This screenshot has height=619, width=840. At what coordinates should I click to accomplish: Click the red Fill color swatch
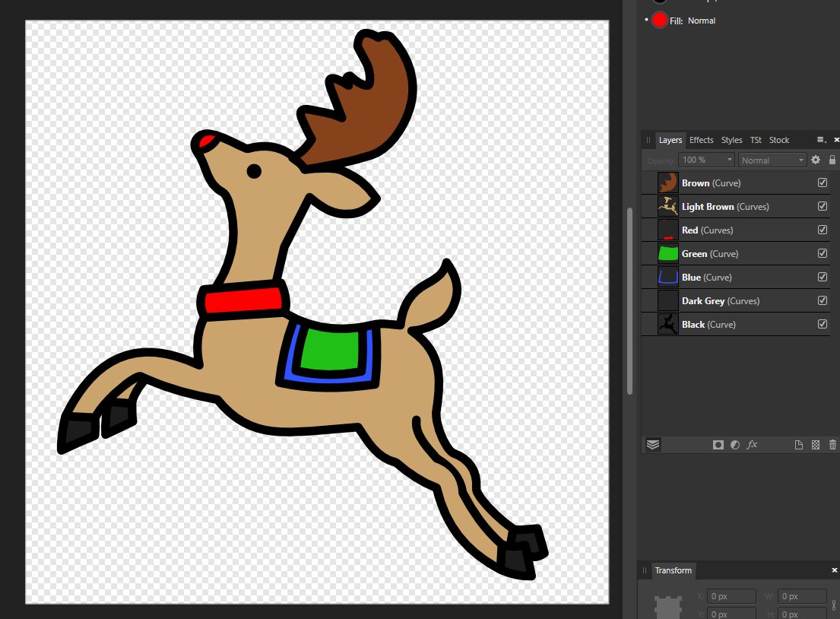point(660,21)
